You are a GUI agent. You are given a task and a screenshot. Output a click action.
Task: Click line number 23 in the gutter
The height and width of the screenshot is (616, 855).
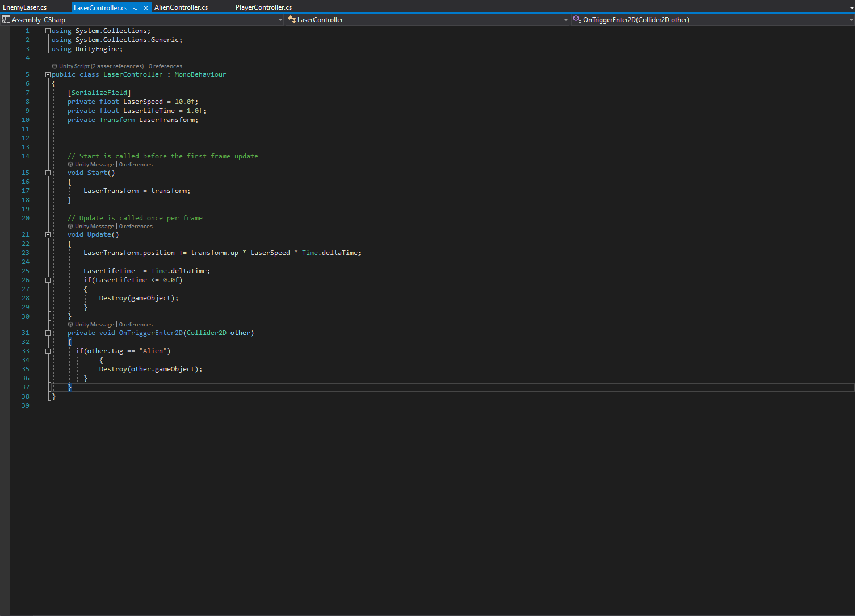click(26, 253)
